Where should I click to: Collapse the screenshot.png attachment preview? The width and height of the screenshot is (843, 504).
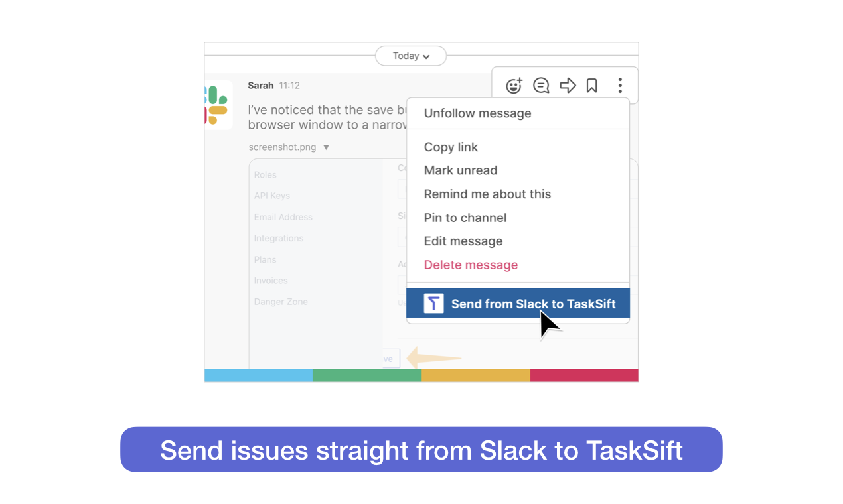click(326, 147)
